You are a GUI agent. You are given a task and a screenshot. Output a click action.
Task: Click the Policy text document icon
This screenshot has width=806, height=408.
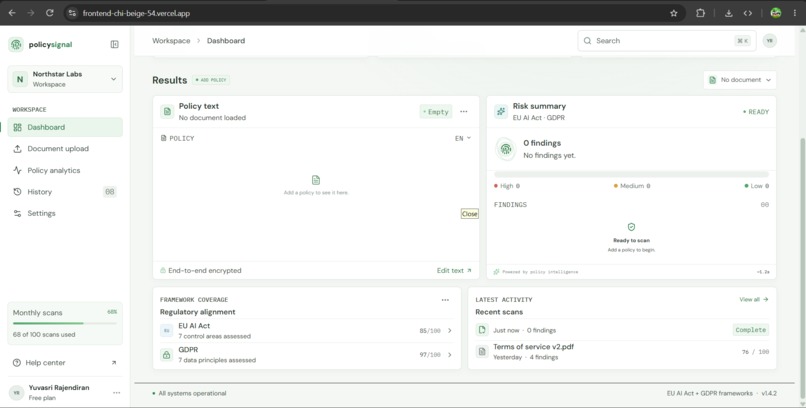tap(167, 112)
